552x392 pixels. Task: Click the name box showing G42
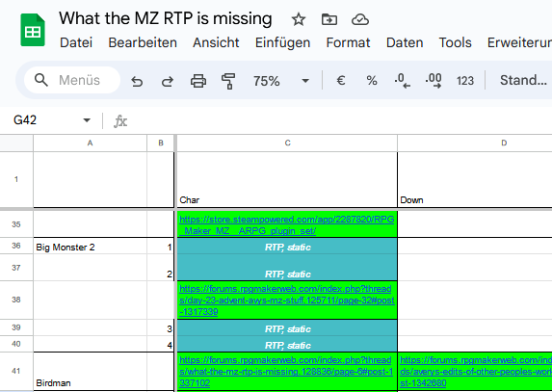point(25,120)
